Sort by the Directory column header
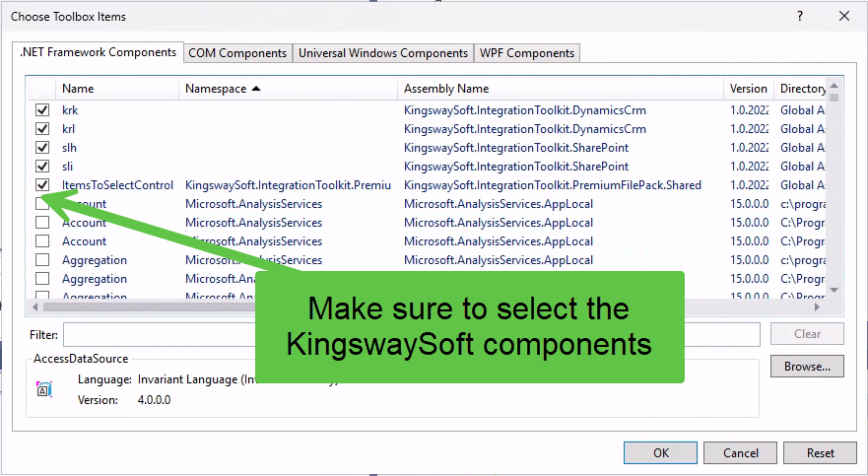868x476 pixels. point(800,89)
